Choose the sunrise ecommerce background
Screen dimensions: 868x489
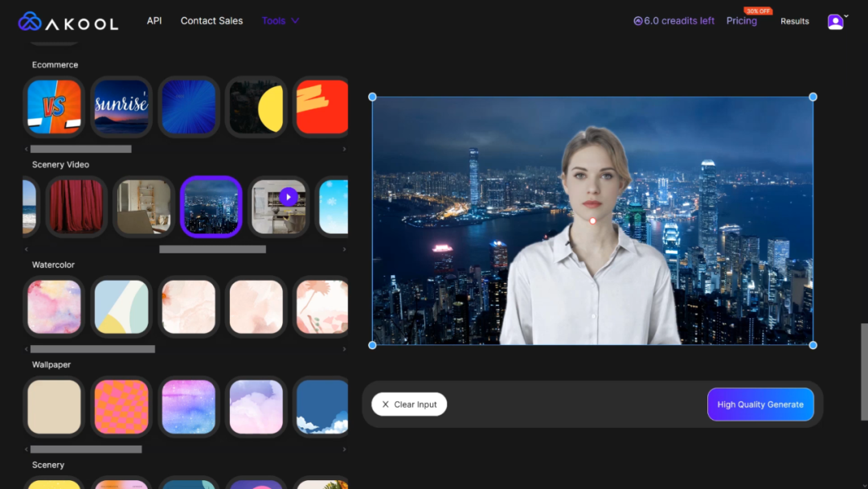click(121, 107)
